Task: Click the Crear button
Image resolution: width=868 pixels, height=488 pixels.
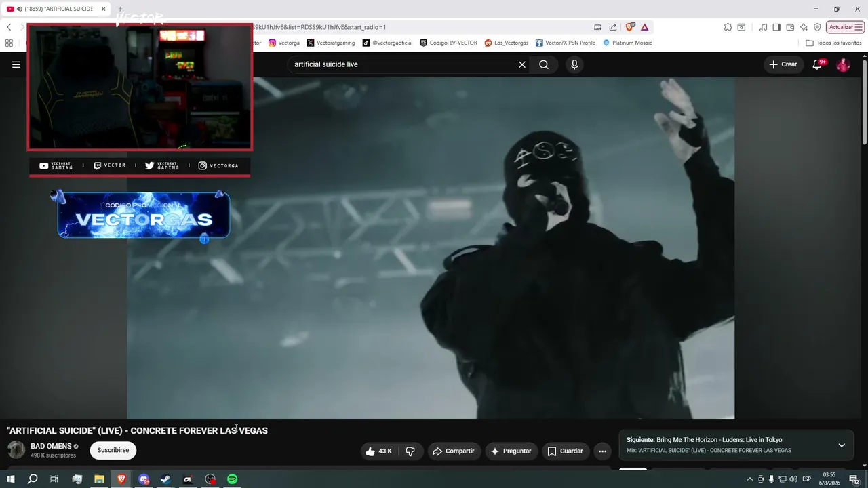Action: (783, 64)
